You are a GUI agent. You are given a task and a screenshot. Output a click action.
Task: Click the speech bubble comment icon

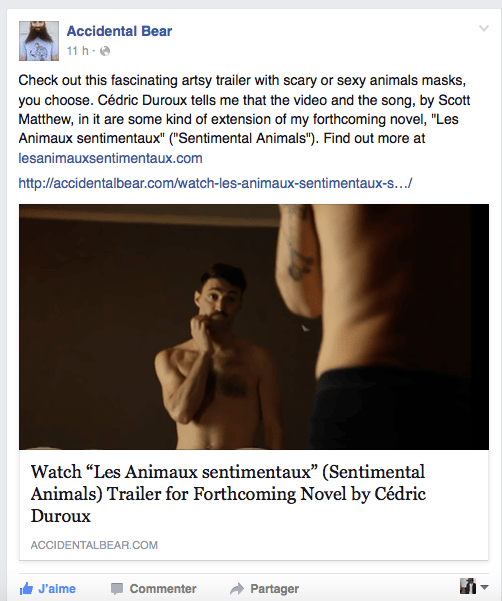point(117,588)
